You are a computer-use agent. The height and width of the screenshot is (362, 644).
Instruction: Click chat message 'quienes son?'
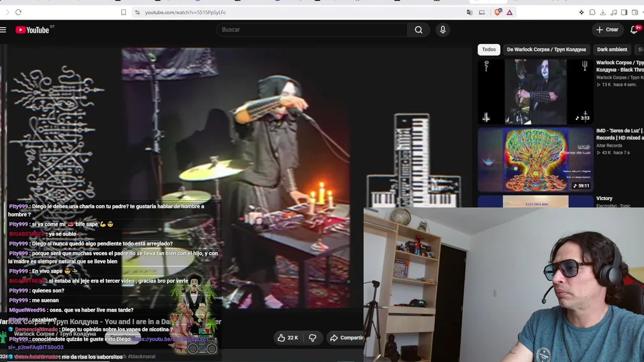pos(48,291)
